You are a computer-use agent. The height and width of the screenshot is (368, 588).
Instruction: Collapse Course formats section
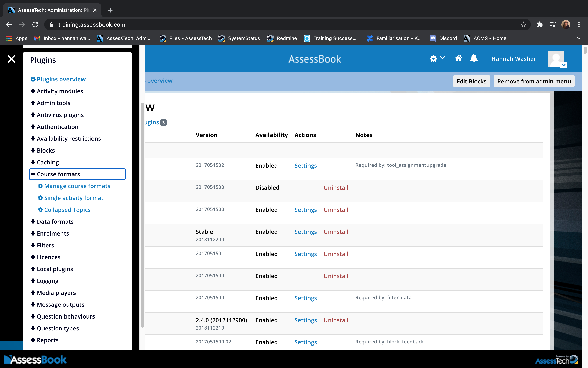77,174
